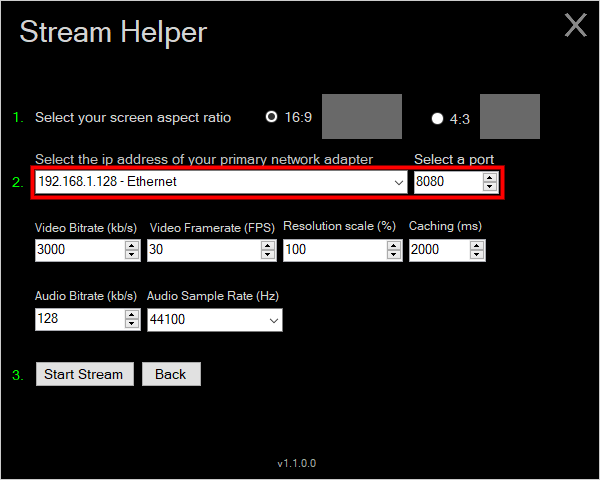Increase Caching value with up arrow
The width and height of the screenshot is (600, 480).
(x=477, y=246)
